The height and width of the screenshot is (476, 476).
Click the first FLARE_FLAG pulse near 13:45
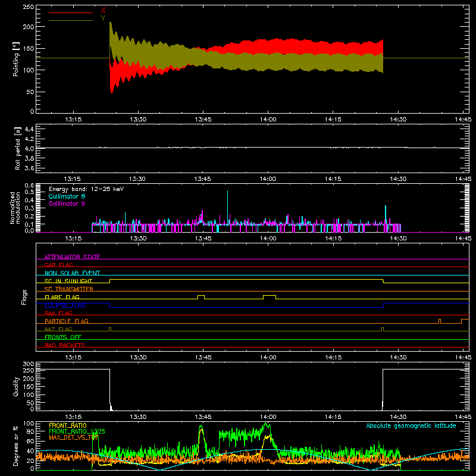pos(201,297)
